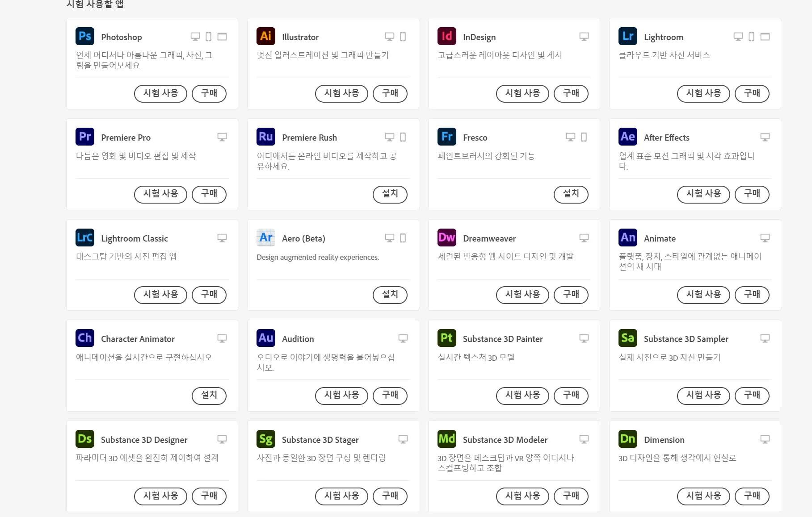
Task: Start the Lightroom Classic trial (시험 사용)
Action: coord(160,295)
